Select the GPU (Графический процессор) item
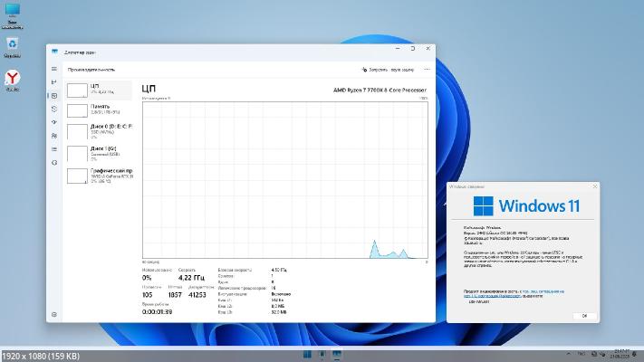 pos(100,175)
